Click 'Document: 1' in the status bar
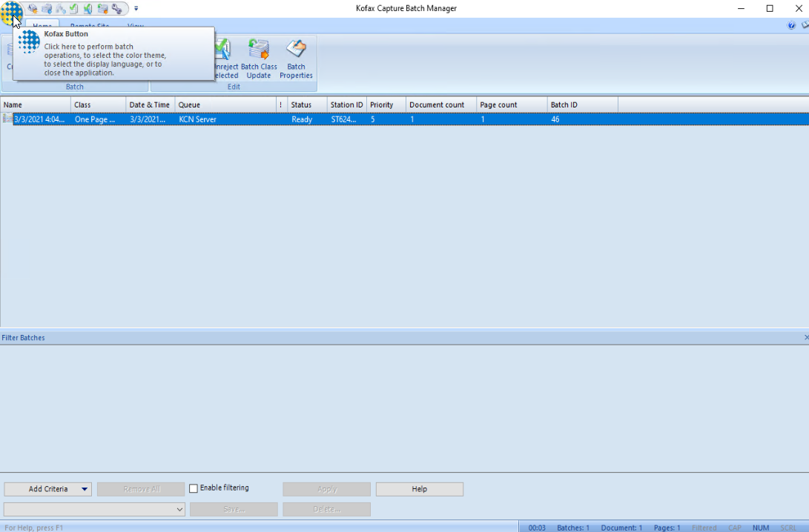809x532 pixels. click(621, 528)
